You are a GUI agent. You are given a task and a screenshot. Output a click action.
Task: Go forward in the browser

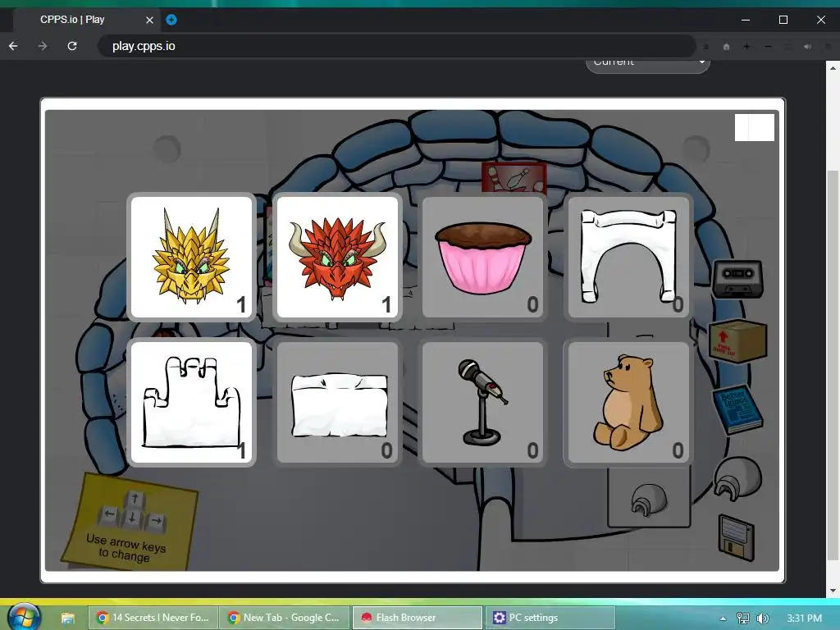[43, 46]
